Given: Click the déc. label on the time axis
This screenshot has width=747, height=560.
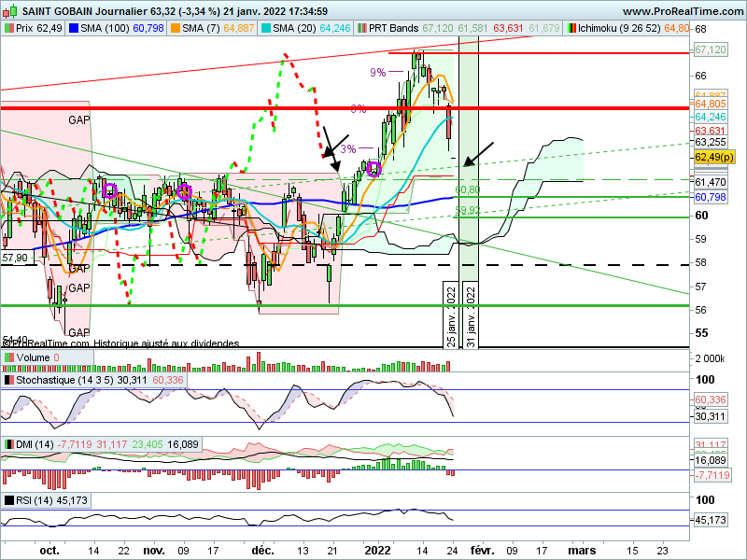Looking at the screenshot, I should point(263,551).
